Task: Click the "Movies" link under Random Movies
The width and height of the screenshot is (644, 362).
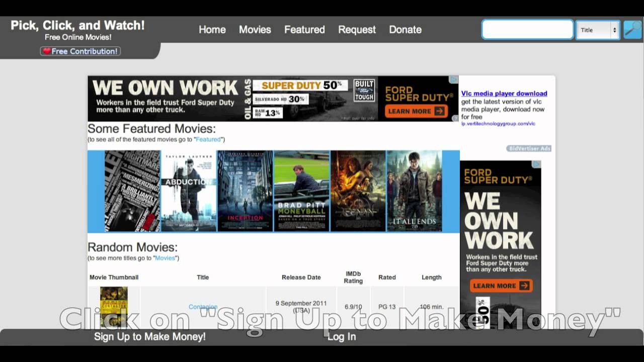Action: pos(165,258)
